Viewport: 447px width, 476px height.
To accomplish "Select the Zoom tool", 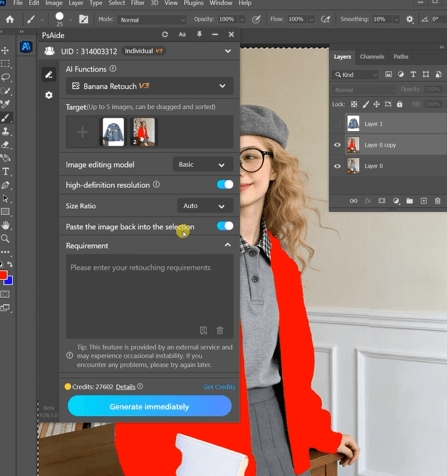I will (x=5, y=239).
